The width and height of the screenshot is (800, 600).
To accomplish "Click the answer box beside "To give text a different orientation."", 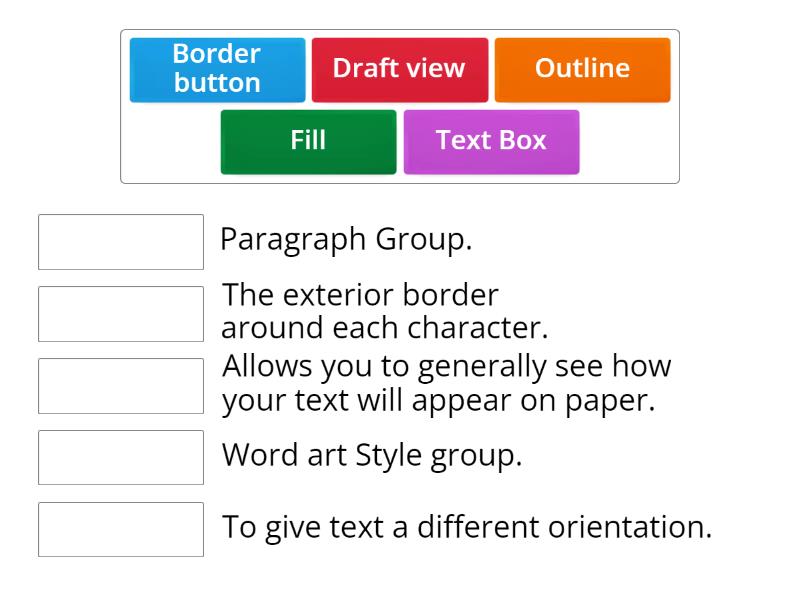I will click(120, 527).
